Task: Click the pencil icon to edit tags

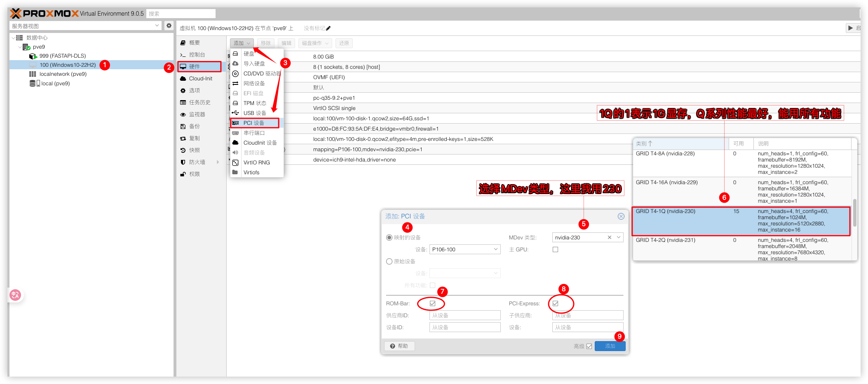Action: tap(328, 28)
